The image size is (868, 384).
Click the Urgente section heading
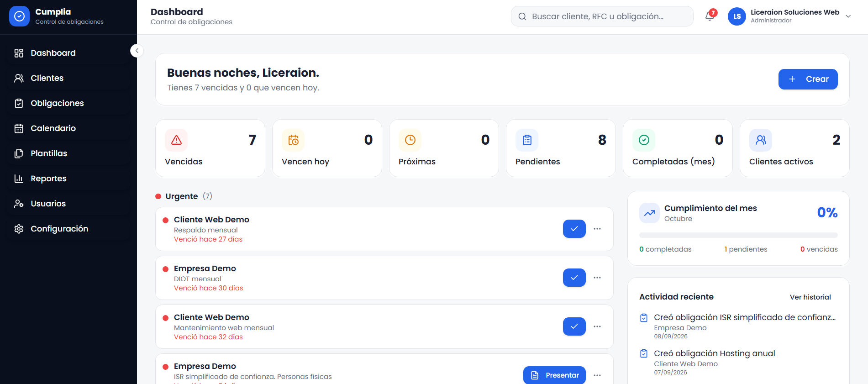tap(182, 196)
